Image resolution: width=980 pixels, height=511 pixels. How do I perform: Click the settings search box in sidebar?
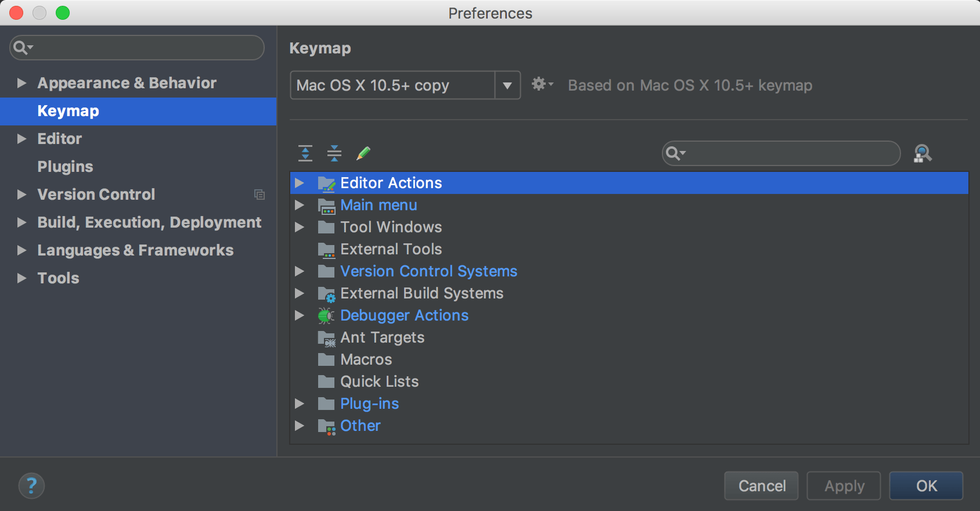137,48
